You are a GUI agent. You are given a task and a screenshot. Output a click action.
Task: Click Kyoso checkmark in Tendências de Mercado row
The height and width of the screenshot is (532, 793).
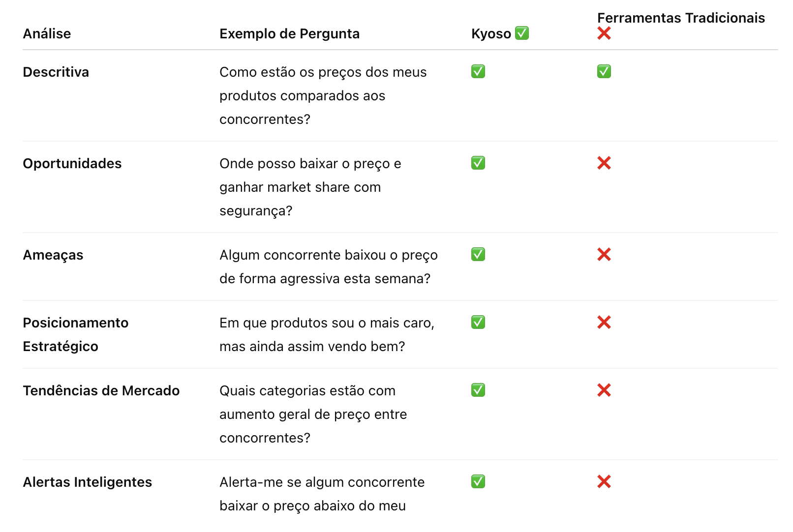pyautogui.click(x=478, y=390)
